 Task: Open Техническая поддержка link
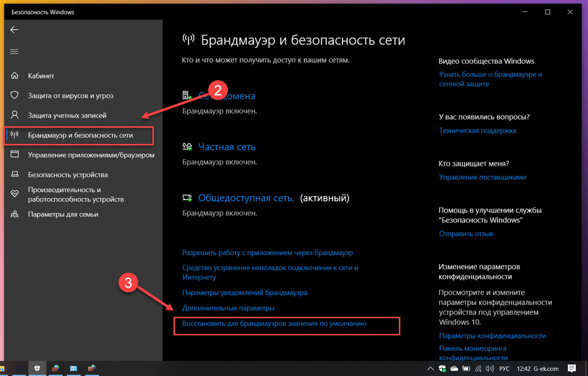(477, 131)
